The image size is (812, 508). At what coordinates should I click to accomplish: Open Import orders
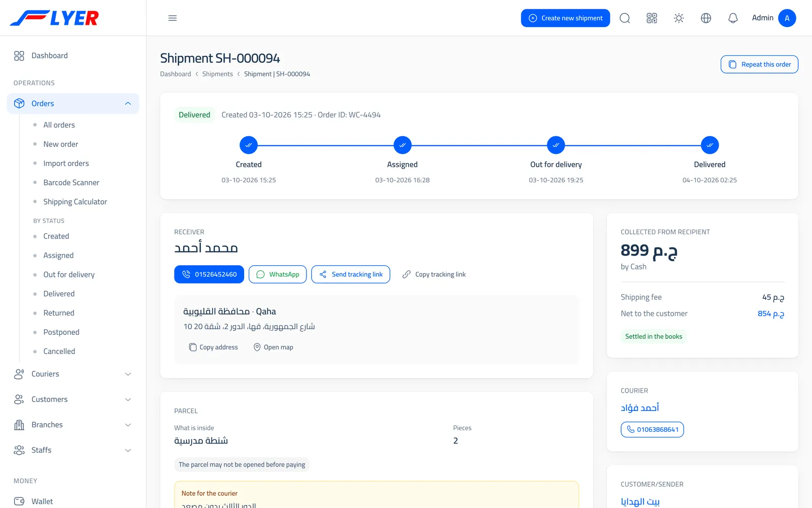click(66, 164)
